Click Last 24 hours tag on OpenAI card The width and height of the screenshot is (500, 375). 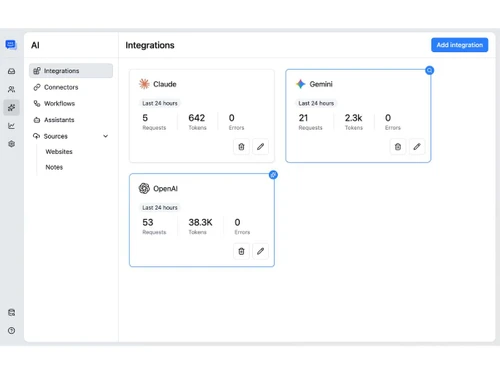click(160, 208)
